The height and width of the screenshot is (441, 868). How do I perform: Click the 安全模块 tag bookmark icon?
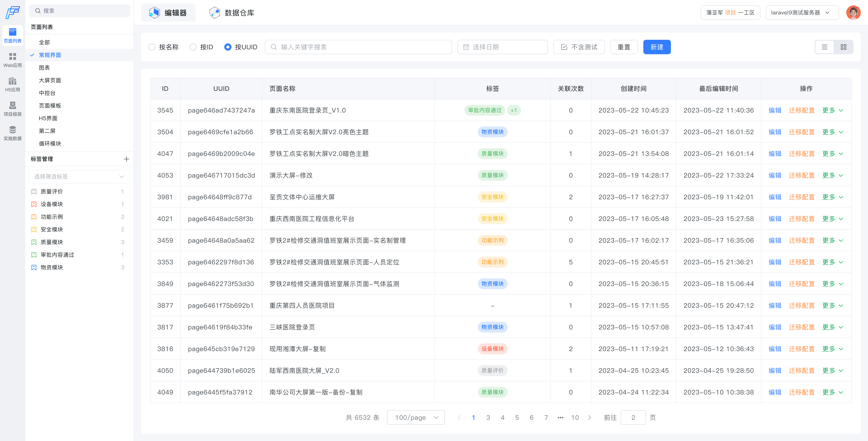pos(34,229)
